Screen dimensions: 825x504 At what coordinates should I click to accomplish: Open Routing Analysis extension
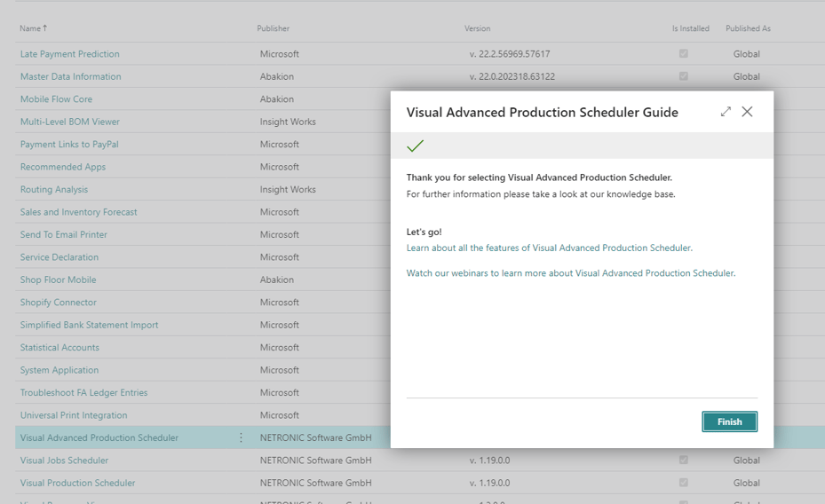(54, 190)
